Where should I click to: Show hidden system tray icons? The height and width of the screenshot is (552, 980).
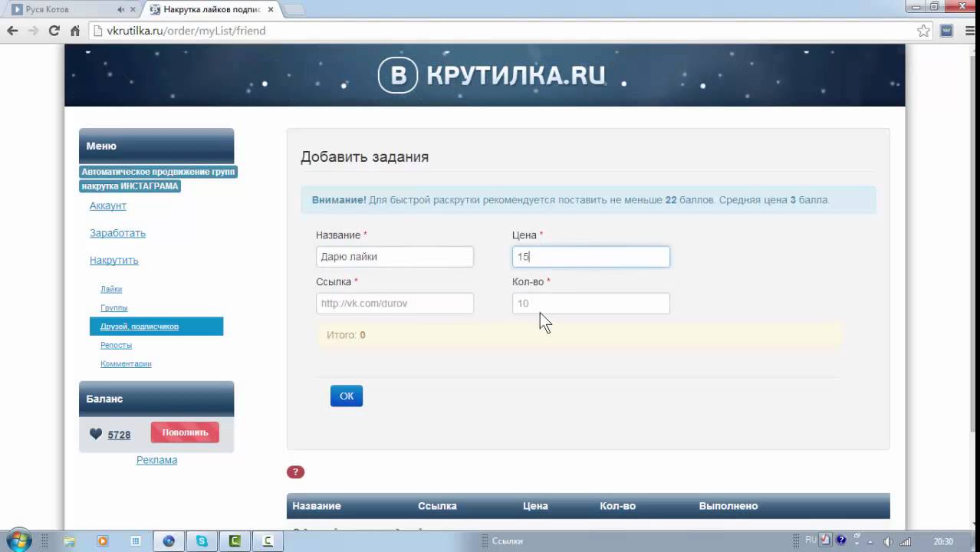coord(872,541)
